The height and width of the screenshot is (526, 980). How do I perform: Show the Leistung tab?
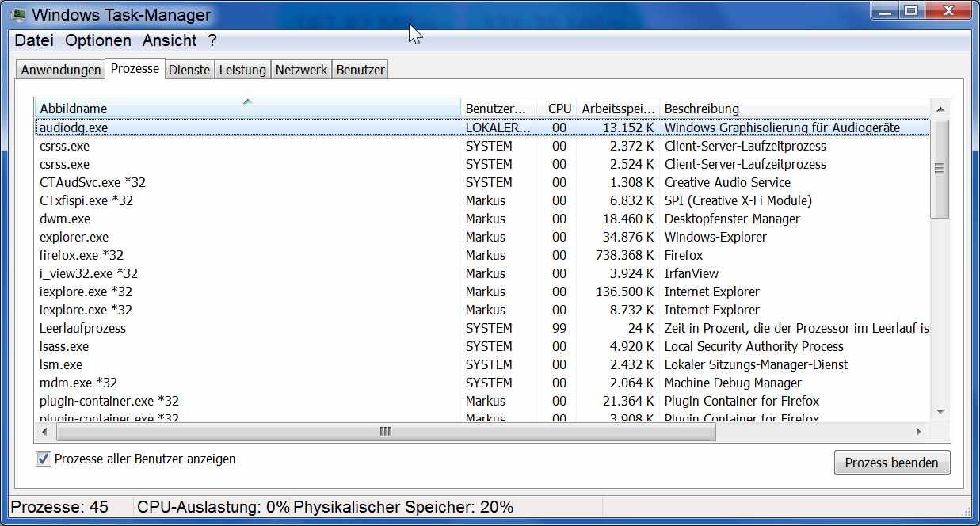coord(242,70)
